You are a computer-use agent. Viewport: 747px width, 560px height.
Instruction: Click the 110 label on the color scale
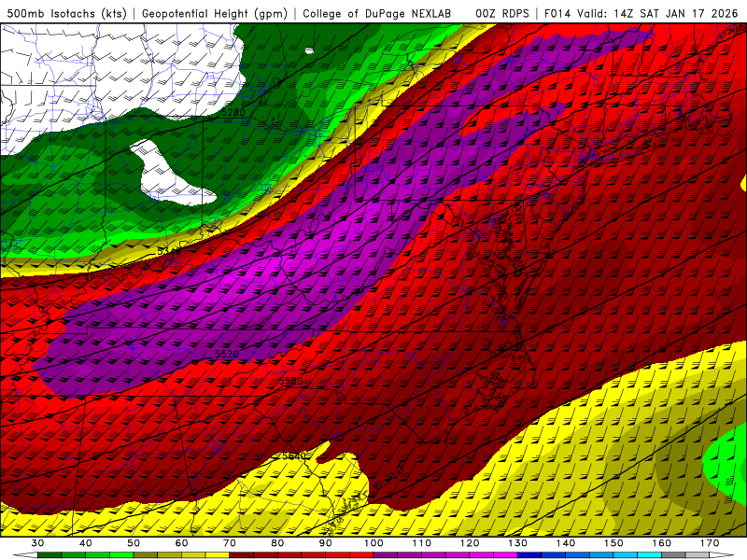[x=422, y=543]
